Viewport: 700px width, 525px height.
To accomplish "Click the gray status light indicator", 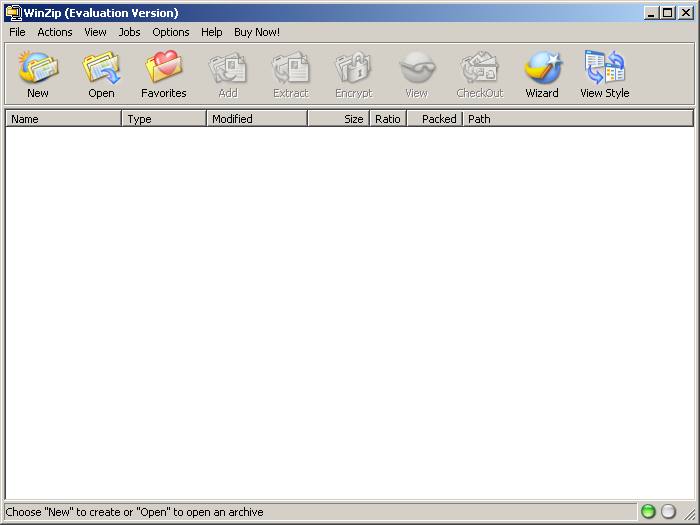I will tap(668, 511).
